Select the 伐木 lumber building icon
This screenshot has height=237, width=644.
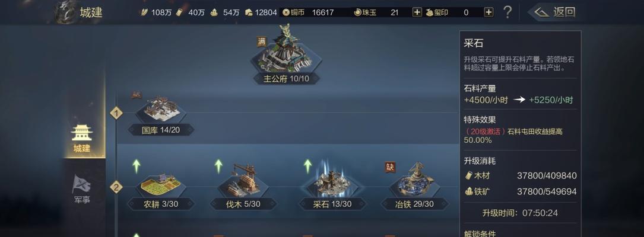[243, 180]
